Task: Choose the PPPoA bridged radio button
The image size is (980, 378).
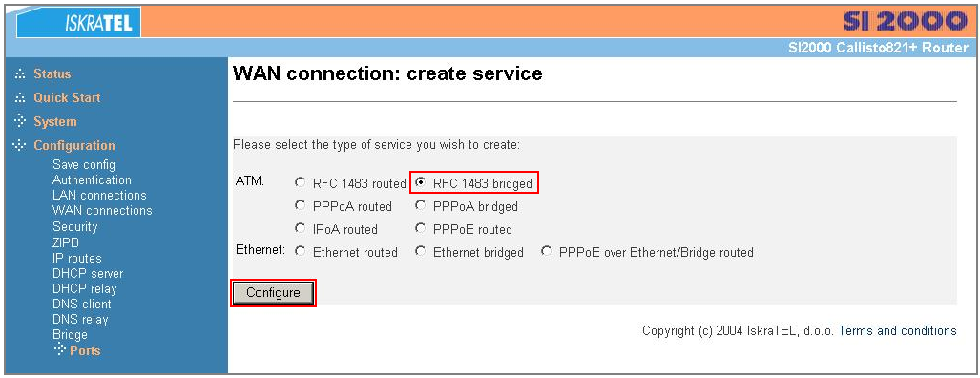Action: [x=421, y=205]
